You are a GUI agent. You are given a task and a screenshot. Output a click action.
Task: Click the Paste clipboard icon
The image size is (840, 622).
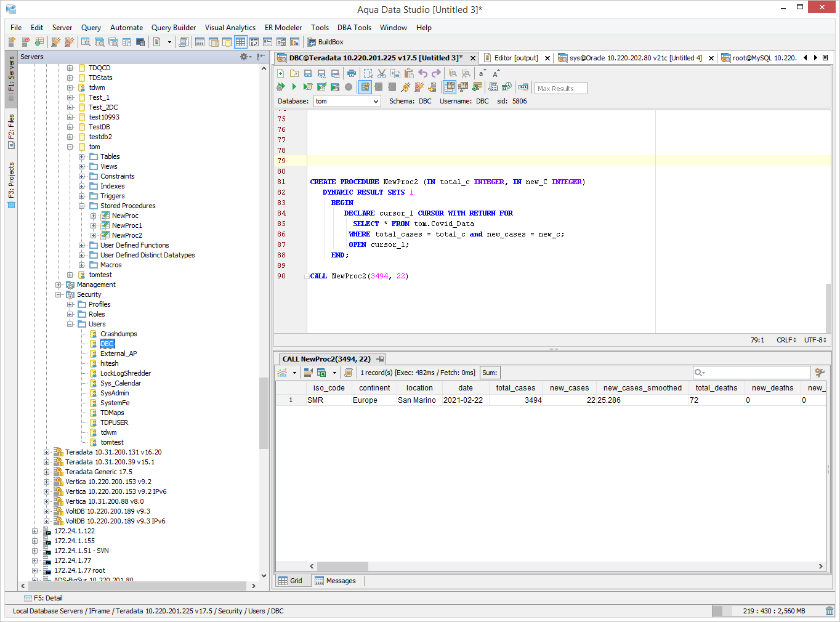409,73
